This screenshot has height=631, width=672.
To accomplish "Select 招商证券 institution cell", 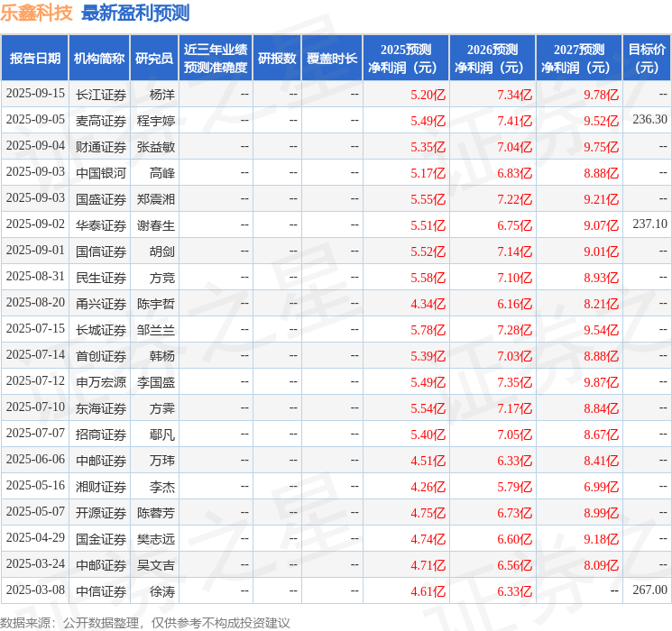I will point(101,434).
